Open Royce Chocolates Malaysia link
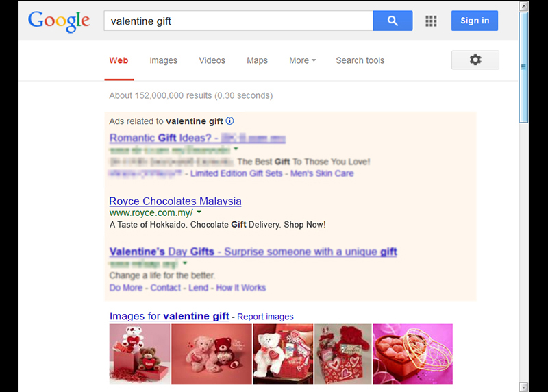This screenshot has width=548, height=392. pos(175,201)
